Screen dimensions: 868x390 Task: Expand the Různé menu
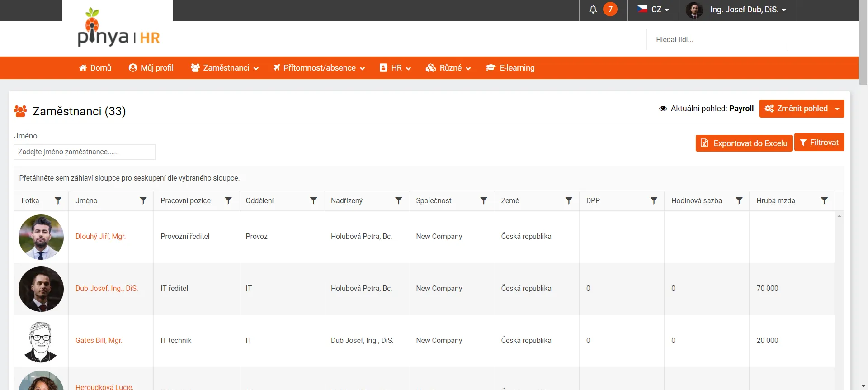point(448,68)
